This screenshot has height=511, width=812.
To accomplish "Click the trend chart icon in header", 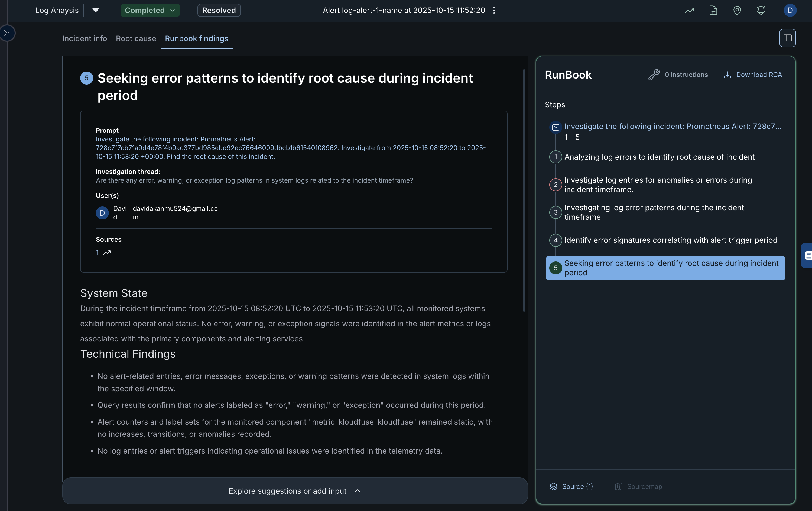I will coord(689,11).
